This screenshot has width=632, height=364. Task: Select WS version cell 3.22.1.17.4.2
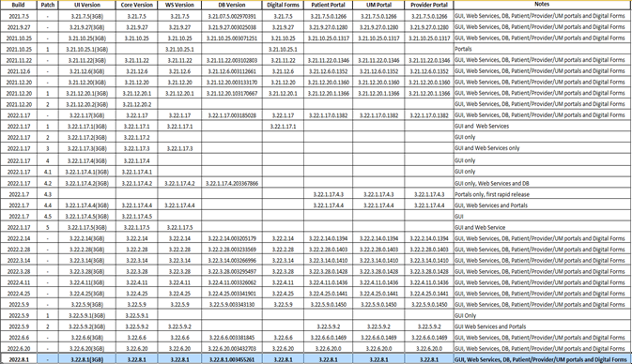179,183
